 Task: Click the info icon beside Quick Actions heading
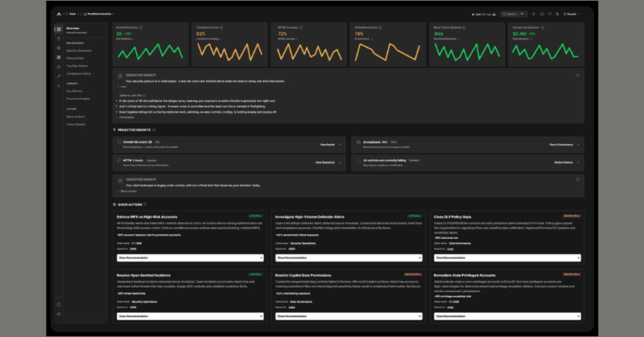pos(146,204)
